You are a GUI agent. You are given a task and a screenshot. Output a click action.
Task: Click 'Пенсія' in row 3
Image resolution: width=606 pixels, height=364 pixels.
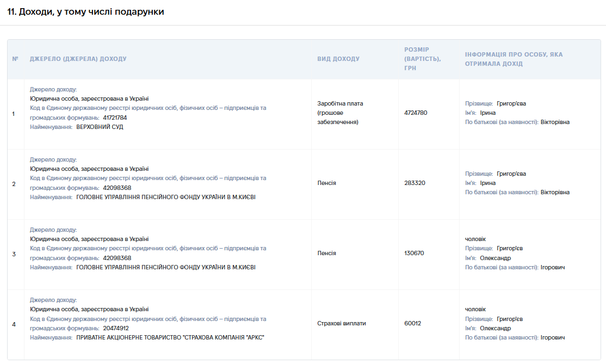326,253
